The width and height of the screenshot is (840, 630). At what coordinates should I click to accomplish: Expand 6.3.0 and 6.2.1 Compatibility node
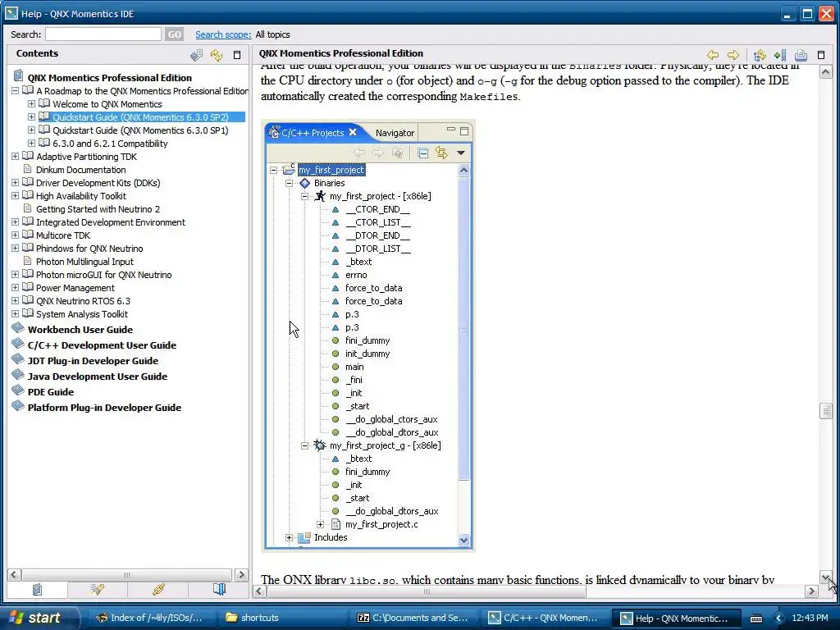point(31,143)
